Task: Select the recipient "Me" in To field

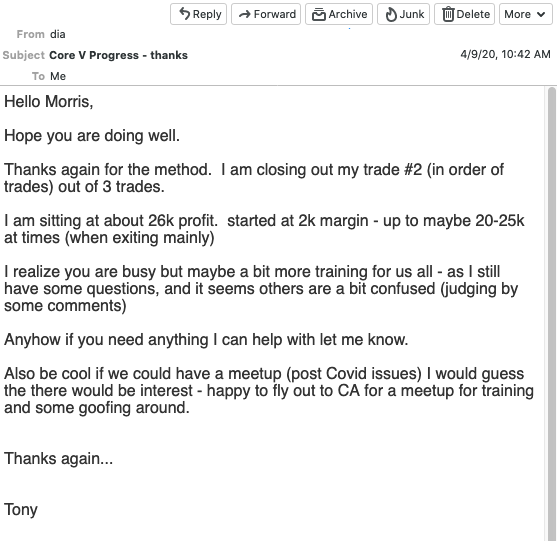Action: pos(58,76)
